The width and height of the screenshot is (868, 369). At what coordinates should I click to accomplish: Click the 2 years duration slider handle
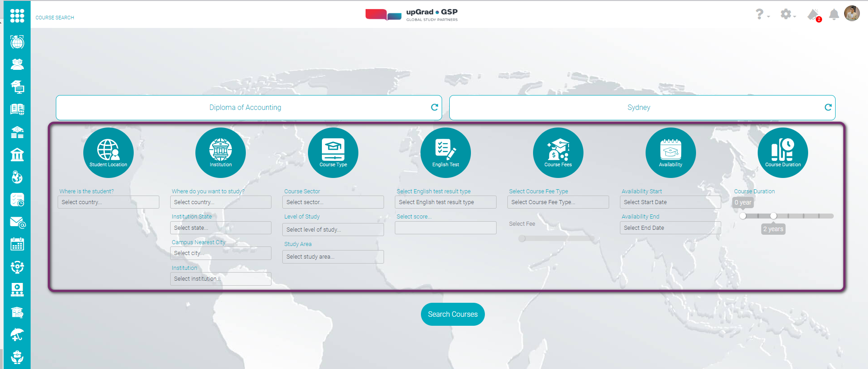tap(773, 216)
